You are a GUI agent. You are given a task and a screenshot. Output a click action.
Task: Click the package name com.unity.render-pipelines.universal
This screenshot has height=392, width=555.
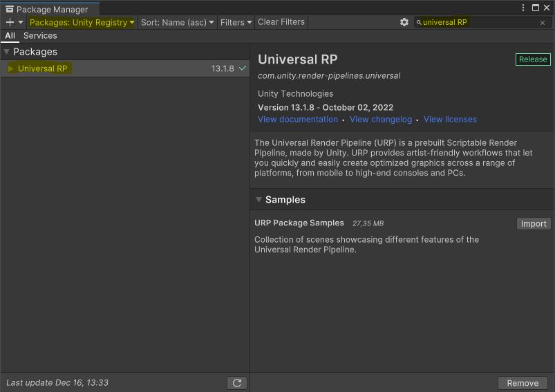tap(329, 76)
